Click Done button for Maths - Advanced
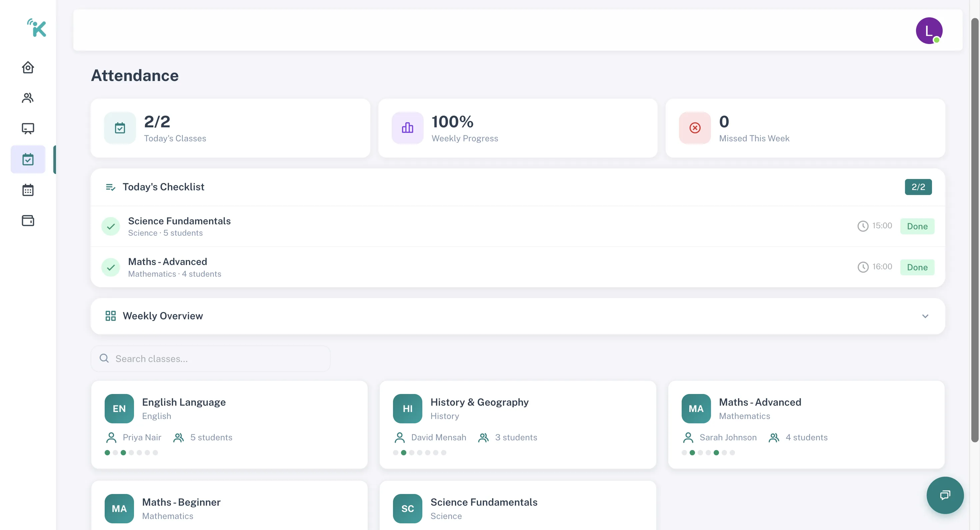 [x=917, y=267]
